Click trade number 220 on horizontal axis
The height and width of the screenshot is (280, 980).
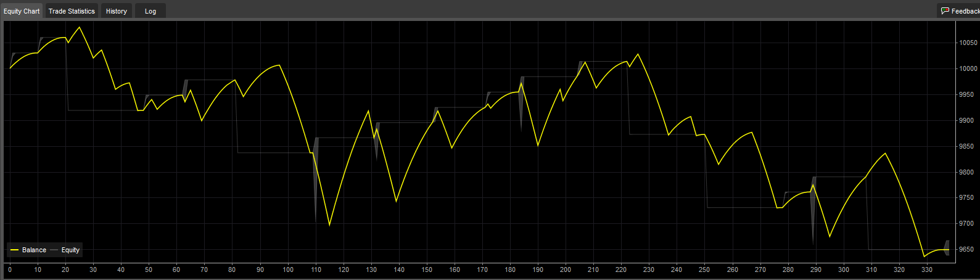pos(621,270)
